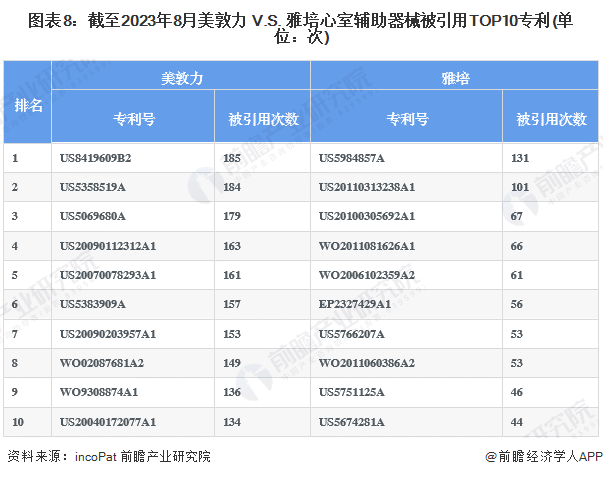Click citation count 157
The image size is (603, 477).
coord(232,304)
